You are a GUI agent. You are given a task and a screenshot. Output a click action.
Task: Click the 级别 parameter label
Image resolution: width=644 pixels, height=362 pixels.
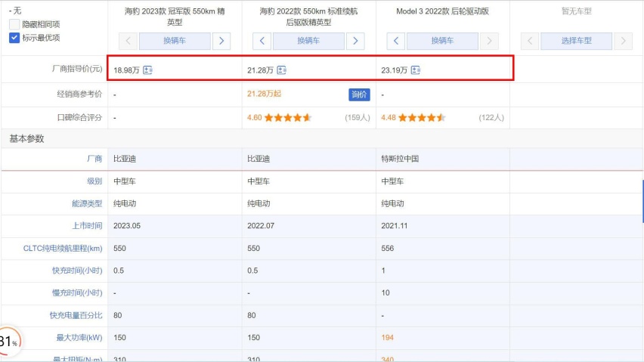94,181
